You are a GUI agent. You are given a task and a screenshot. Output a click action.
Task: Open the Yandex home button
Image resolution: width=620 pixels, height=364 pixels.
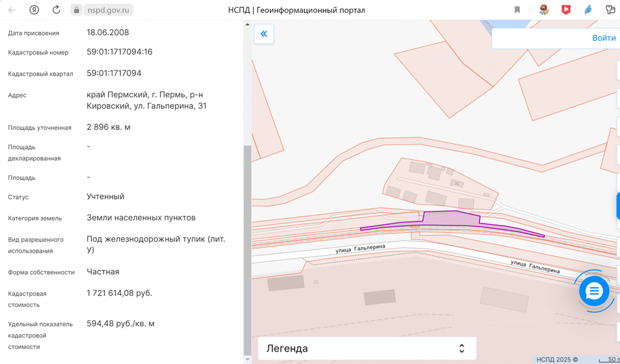(34, 10)
